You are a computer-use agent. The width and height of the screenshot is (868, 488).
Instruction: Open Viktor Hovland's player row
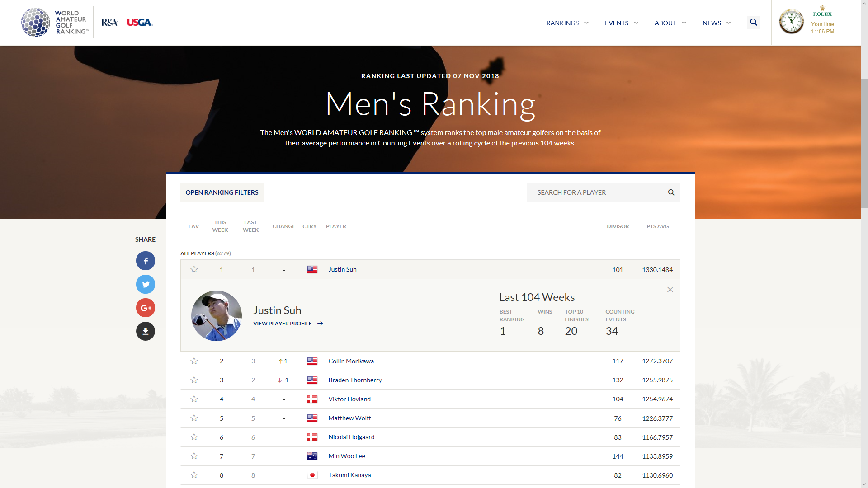click(430, 399)
